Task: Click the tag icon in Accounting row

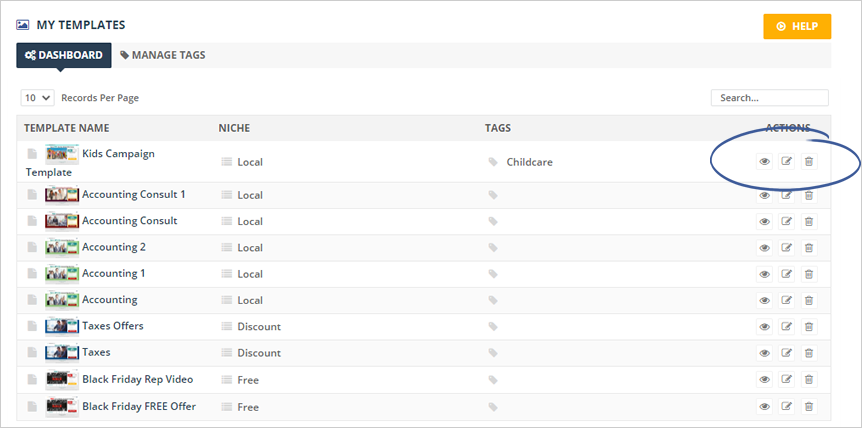Action: point(492,300)
